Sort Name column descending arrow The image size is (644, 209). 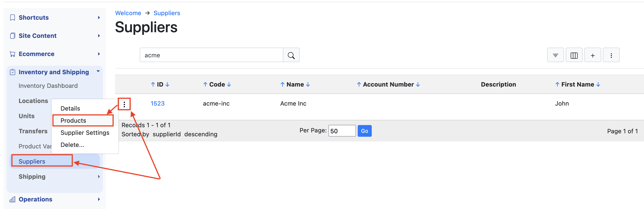click(308, 85)
